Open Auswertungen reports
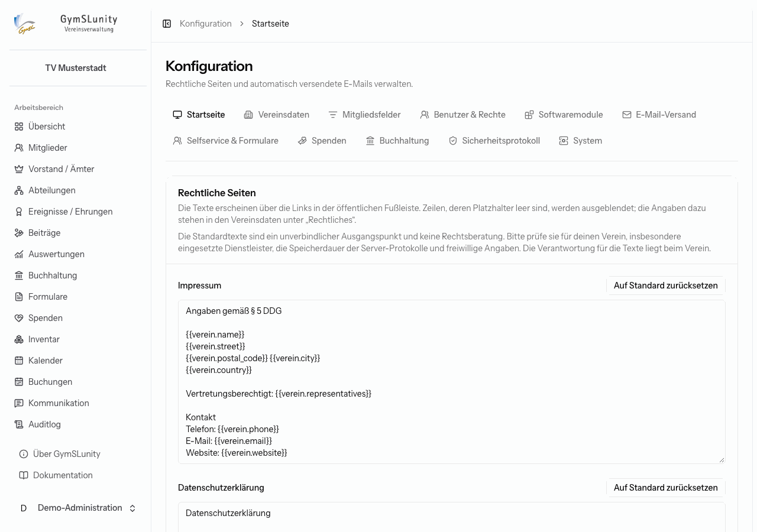 tap(78, 254)
